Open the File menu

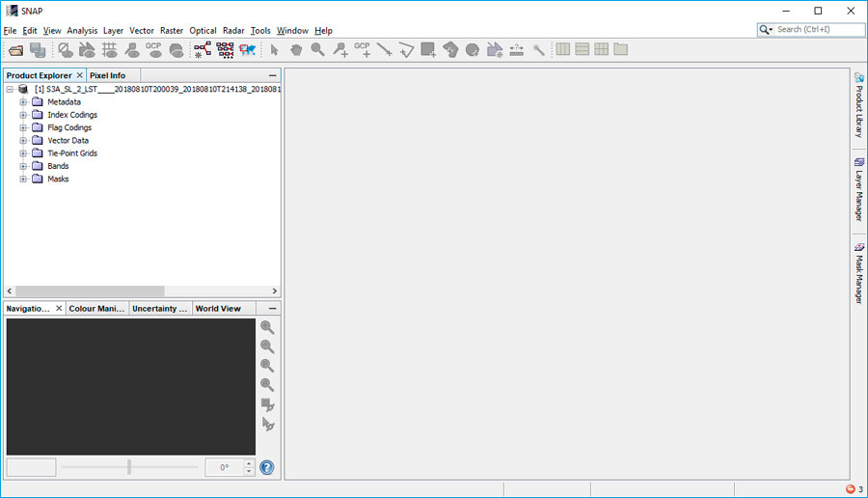click(x=10, y=31)
